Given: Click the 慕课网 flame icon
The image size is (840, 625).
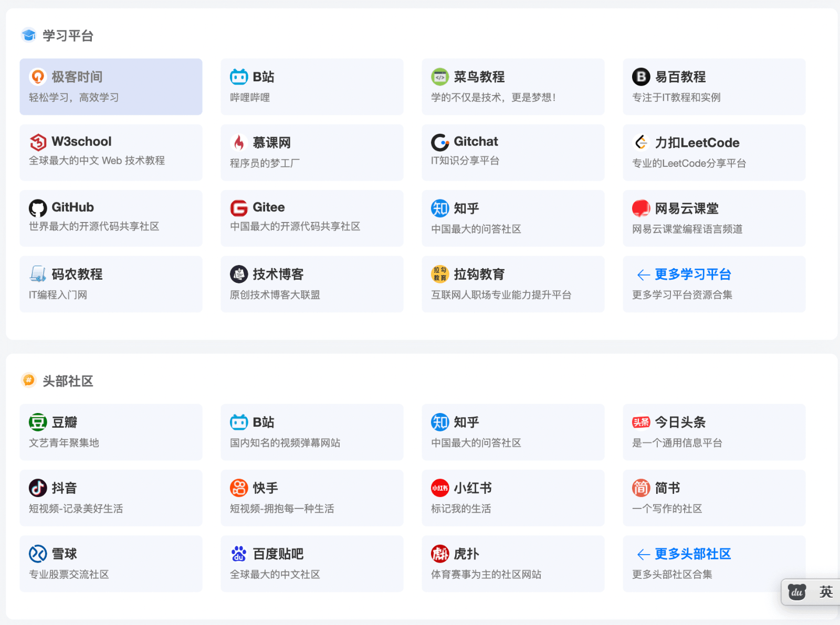Looking at the screenshot, I should coord(239,142).
